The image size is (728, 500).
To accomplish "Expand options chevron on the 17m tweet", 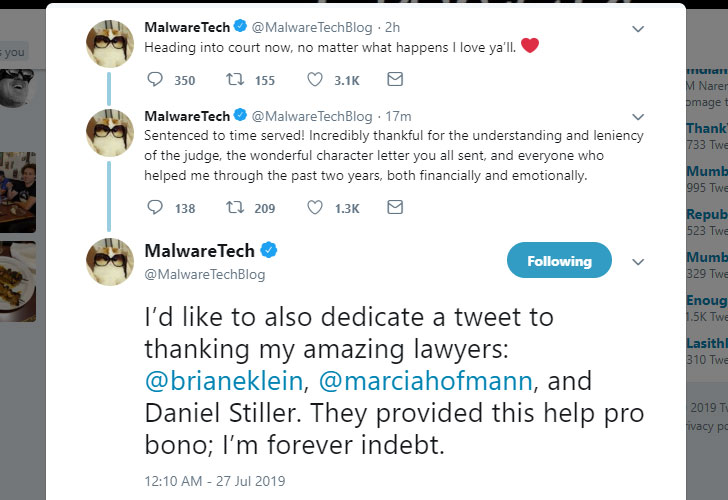I will pos(638,117).
